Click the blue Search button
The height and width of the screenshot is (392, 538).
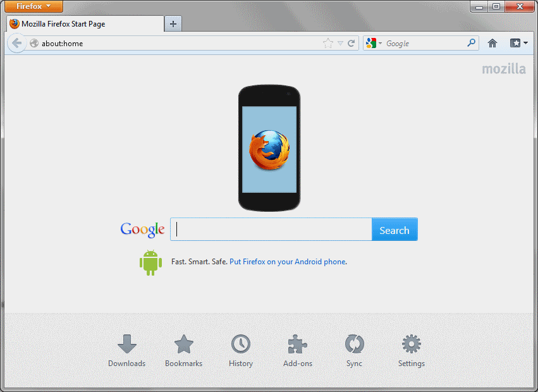(394, 230)
